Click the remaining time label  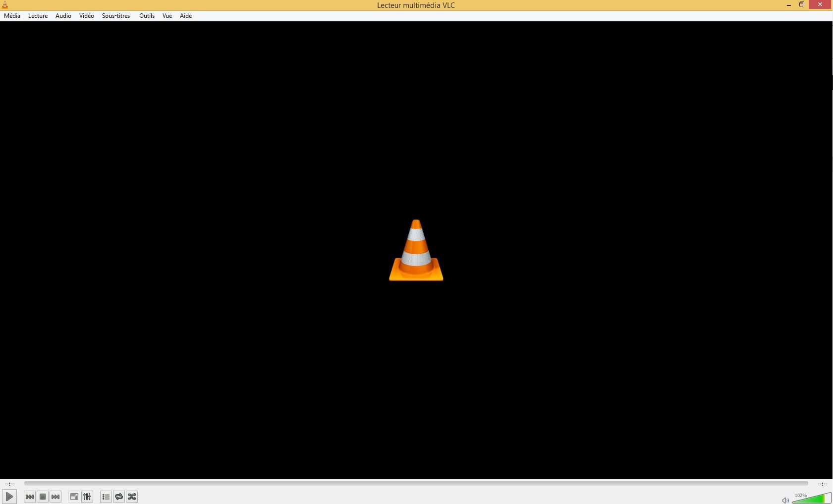823,484
